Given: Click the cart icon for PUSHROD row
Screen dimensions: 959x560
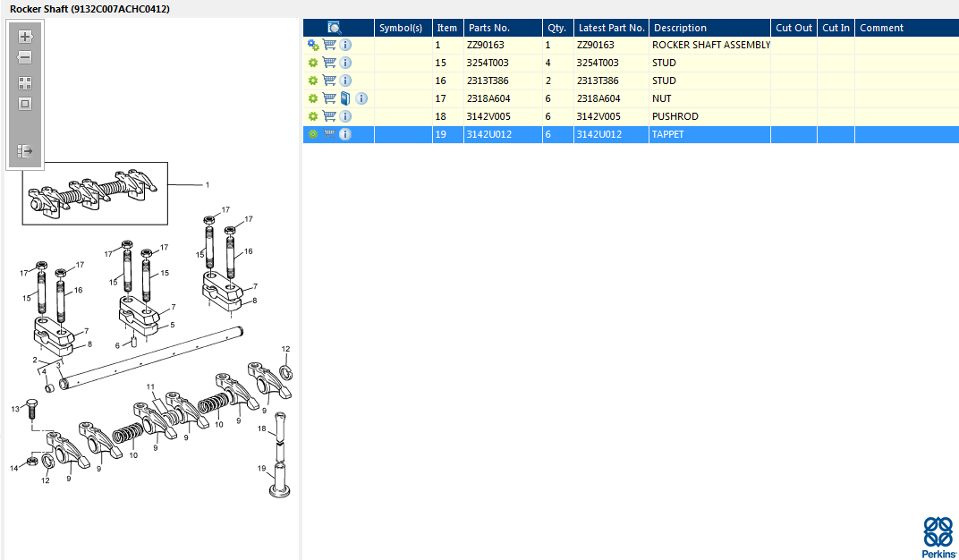Looking at the screenshot, I should (329, 116).
